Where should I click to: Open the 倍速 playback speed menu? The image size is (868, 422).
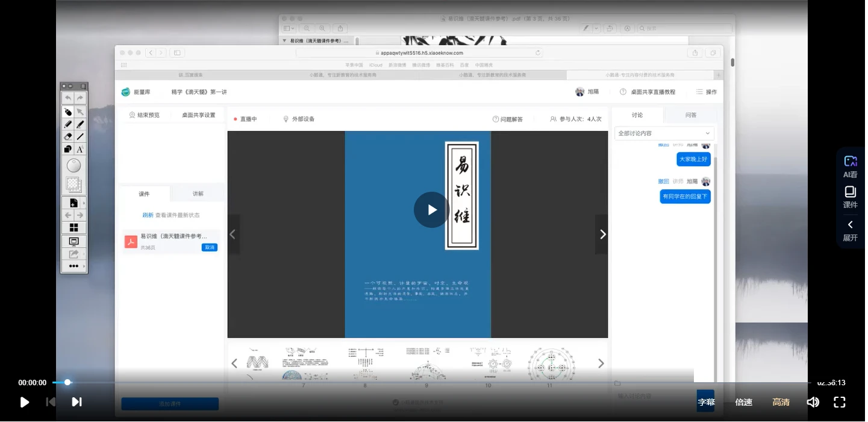744,402
